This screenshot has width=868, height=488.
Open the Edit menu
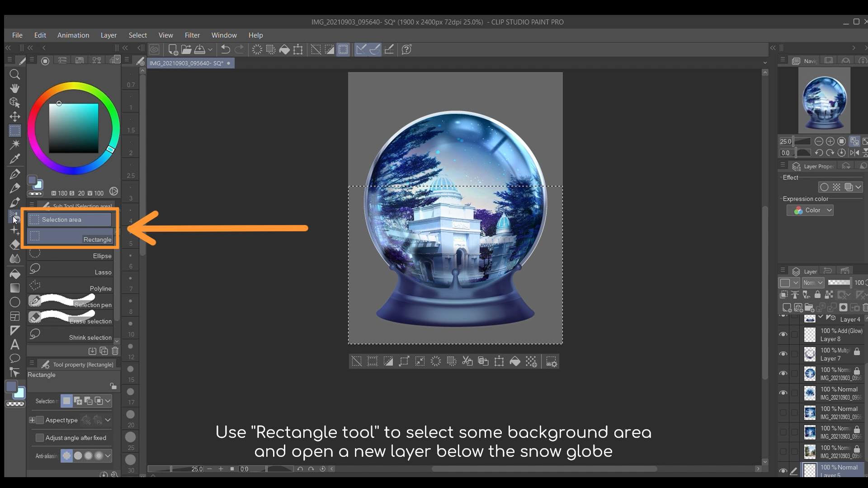(x=40, y=35)
